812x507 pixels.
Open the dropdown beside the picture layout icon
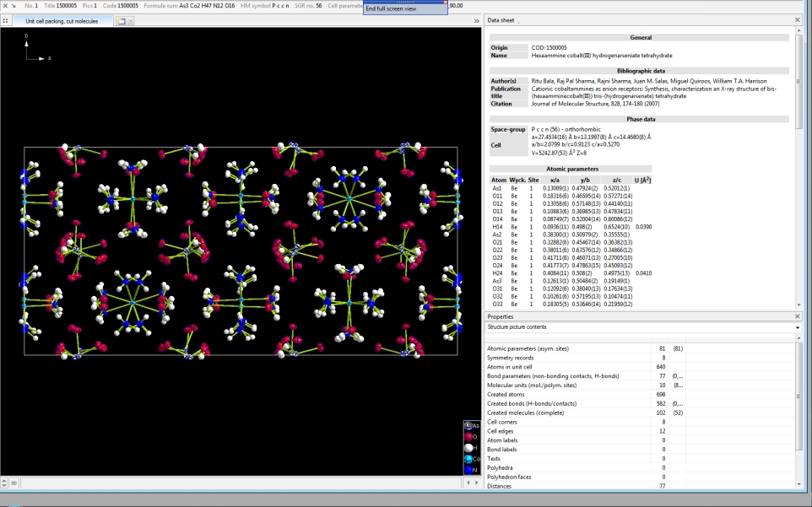131,20
